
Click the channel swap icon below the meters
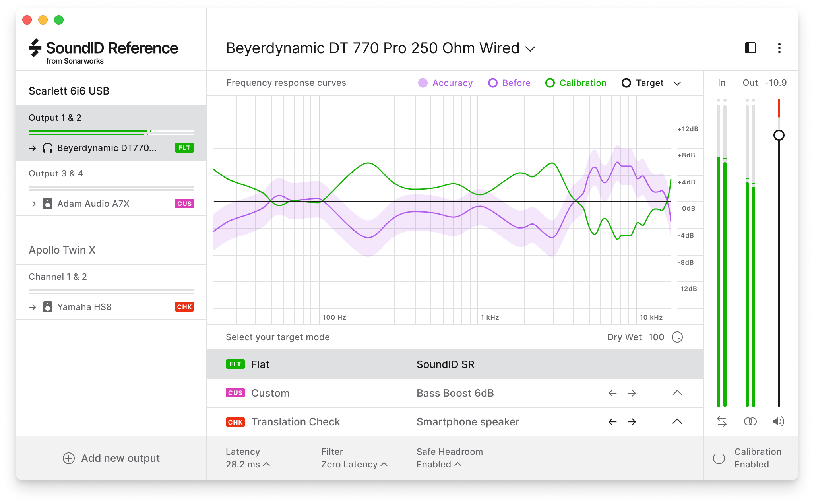click(722, 421)
